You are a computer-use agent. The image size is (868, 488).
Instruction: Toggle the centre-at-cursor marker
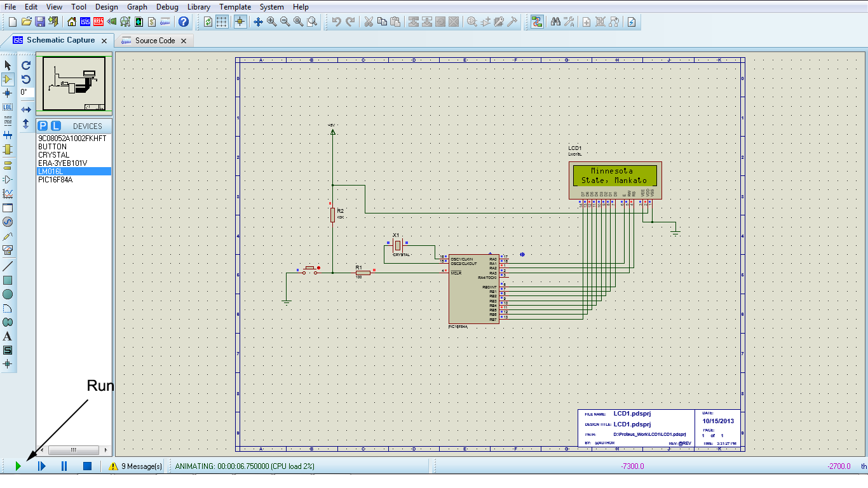(x=240, y=21)
